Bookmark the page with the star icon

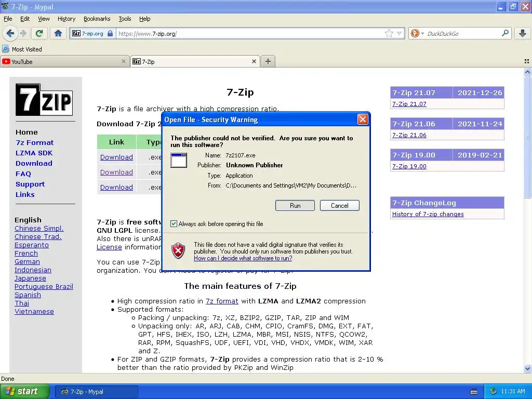pos(389,33)
